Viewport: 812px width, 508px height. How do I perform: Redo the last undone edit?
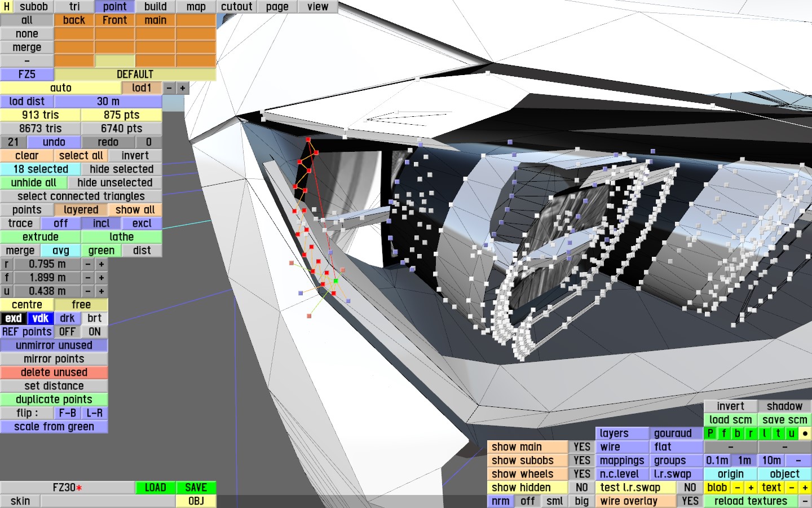[x=108, y=142]
